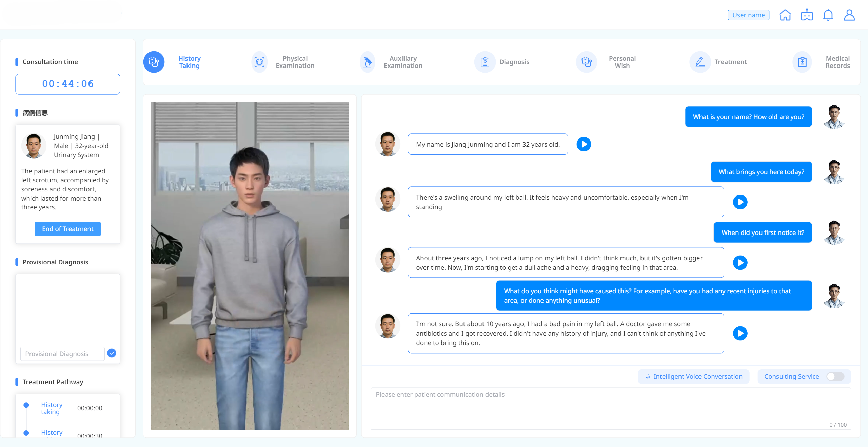Click the Auxiliary Examination microscope icon
Image resolution: width=868 pixels, height=447 pixels.
[368, 62]
